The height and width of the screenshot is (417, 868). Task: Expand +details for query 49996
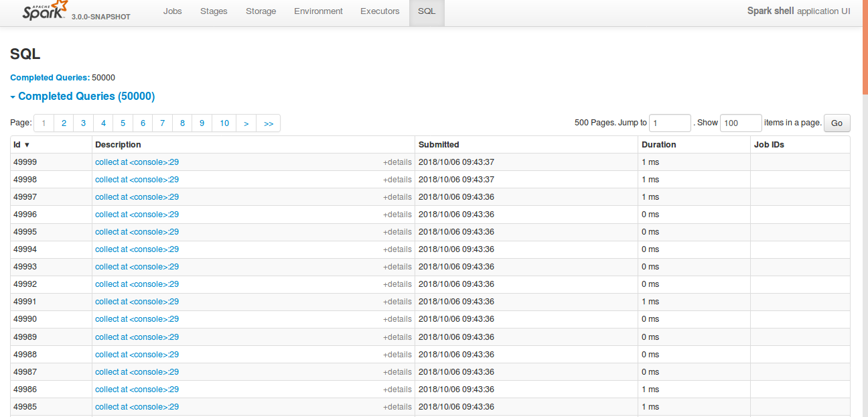[397, 215]
